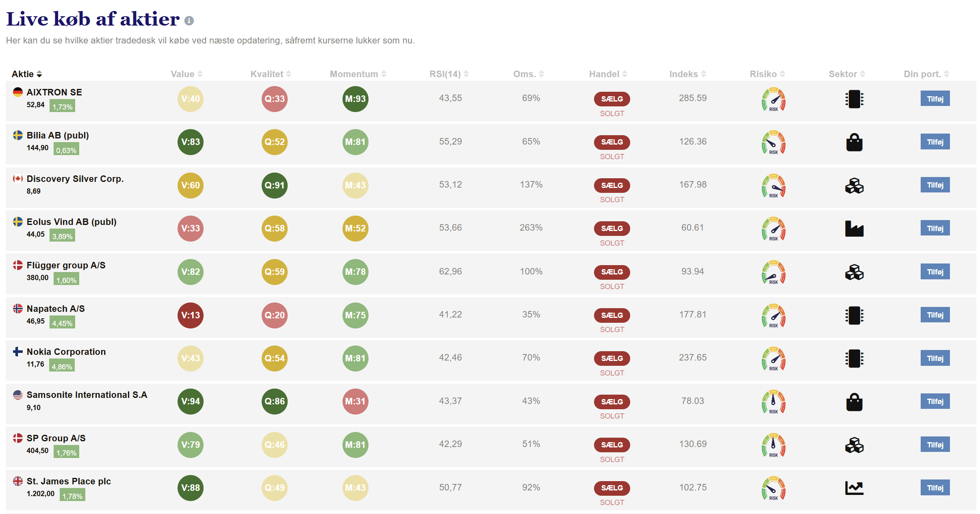Click Napatech A/S risk gauge icon
The height and width of the screenshot is (514, 980).
[773, 315]
